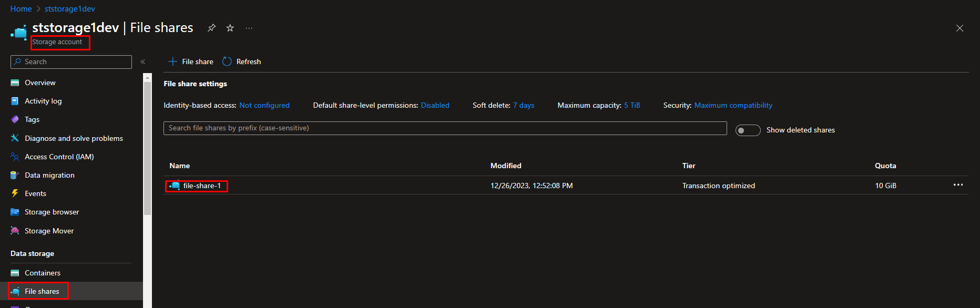Open Security Maximum compatibility link
This screenshot has width=980, height=308.
(x=733, y=105)
